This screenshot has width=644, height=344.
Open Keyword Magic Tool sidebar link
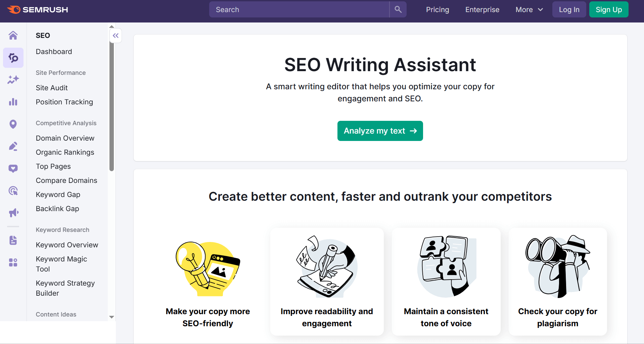coord(61,264)
